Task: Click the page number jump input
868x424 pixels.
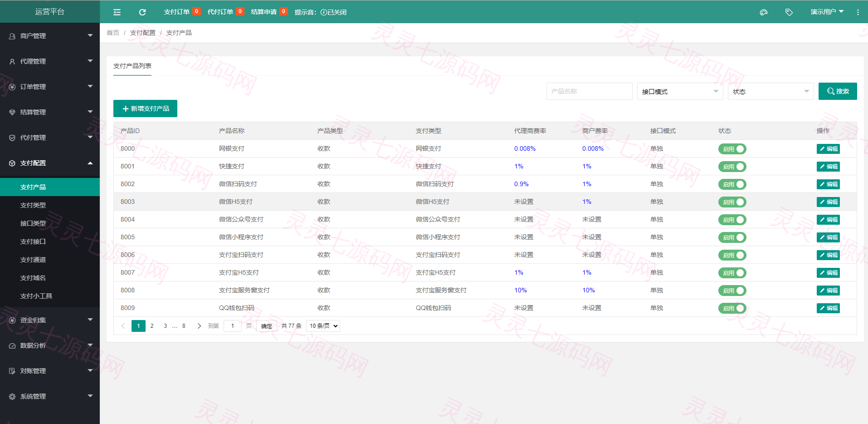Action: tap(233, 326)
